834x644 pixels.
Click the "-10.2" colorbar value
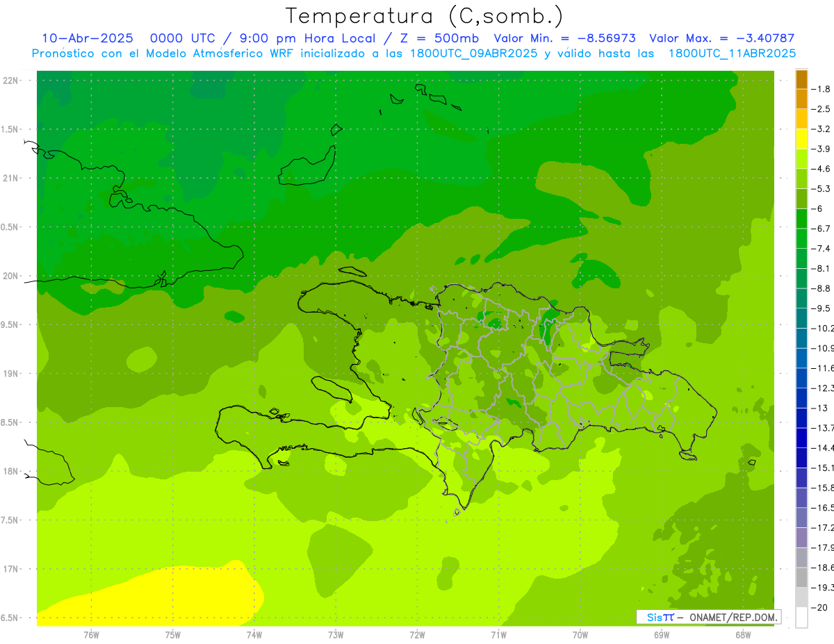click(823, 329)
